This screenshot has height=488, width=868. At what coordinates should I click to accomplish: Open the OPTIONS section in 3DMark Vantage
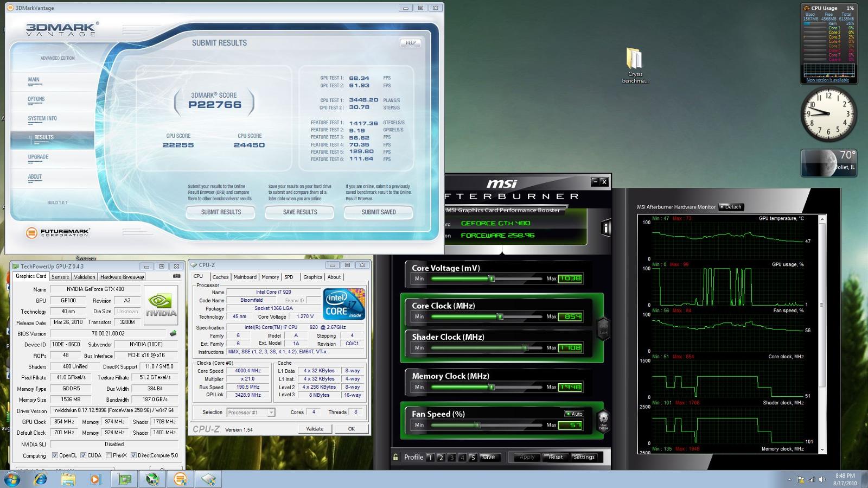pos(36,99)
